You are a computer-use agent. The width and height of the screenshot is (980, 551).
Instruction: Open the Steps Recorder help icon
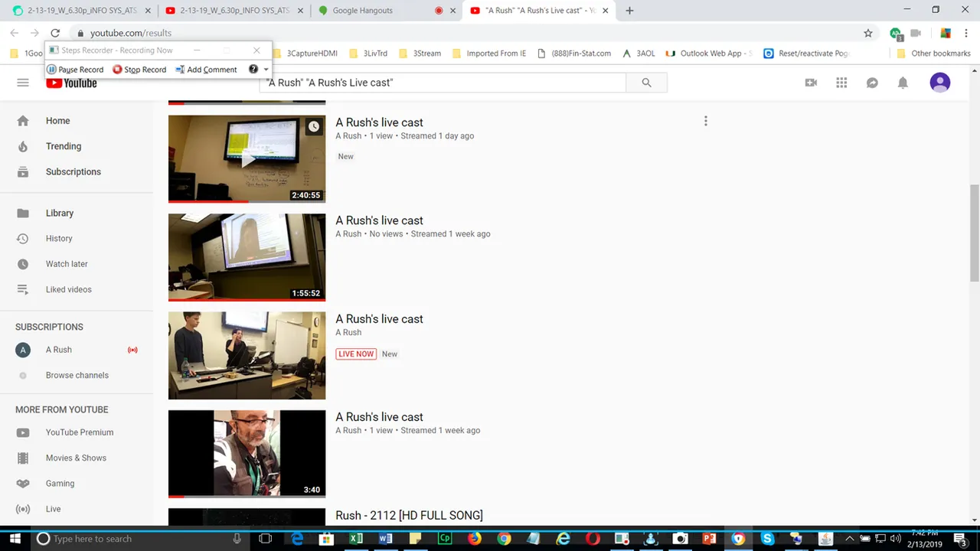click(253, 70)
